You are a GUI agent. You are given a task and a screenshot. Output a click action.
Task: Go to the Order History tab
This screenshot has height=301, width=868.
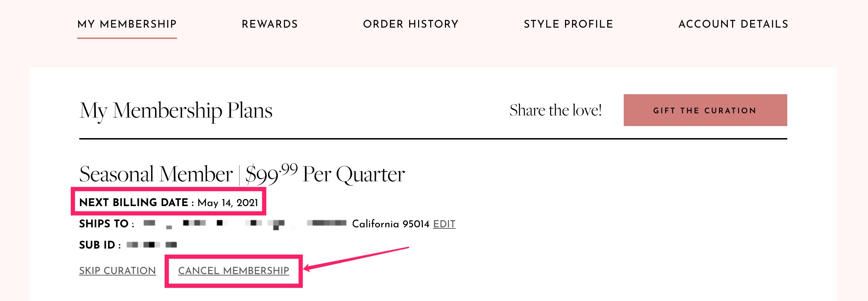(x=411, y=24)
